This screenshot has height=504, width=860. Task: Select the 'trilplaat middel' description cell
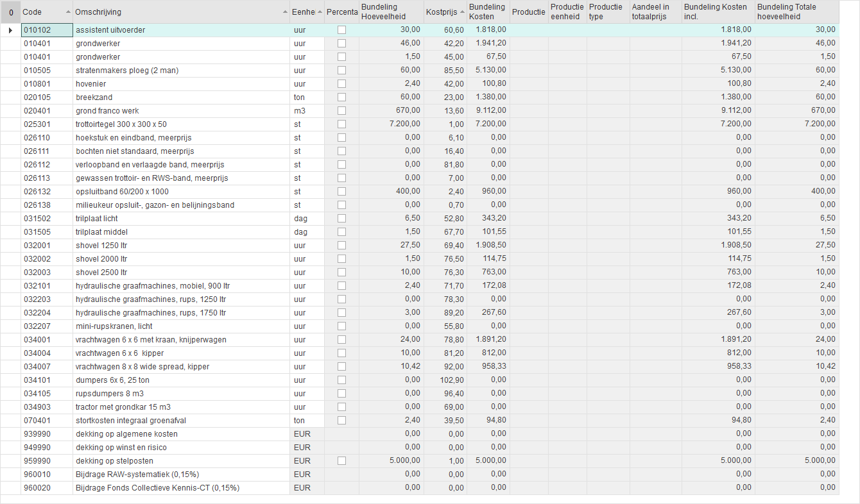click(x=182, y=232)
